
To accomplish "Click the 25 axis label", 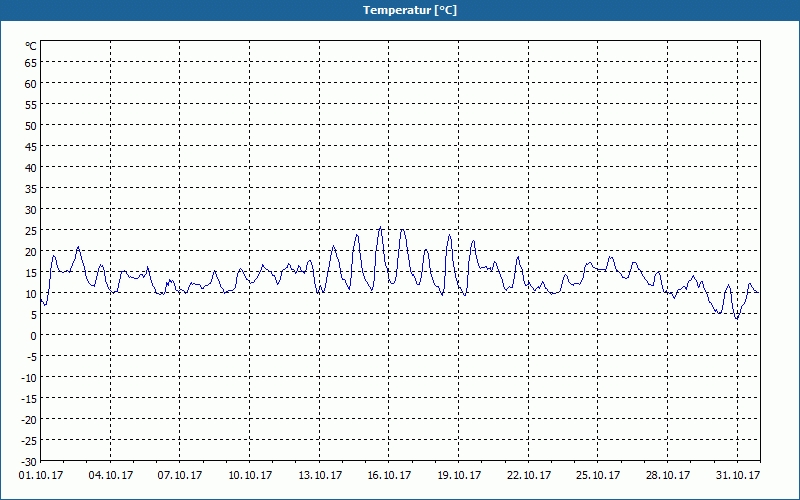I will (31, 231).
